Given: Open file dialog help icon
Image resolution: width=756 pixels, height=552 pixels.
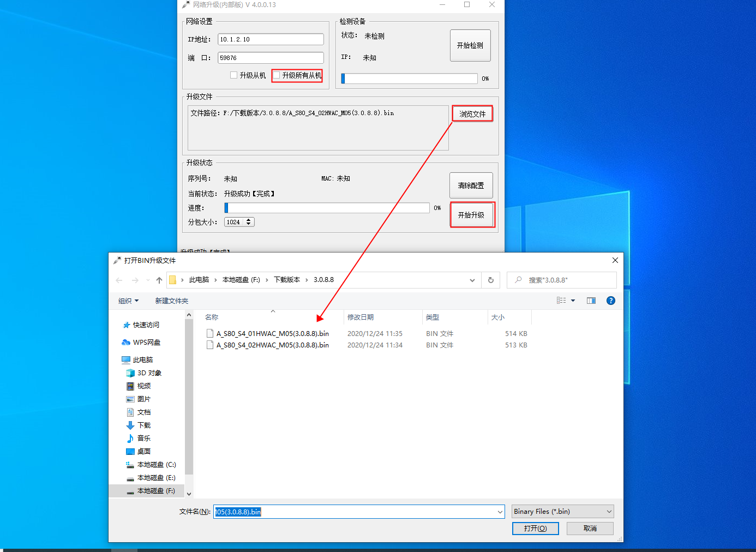Looking at the screenshot, I should tap(611, 301).
